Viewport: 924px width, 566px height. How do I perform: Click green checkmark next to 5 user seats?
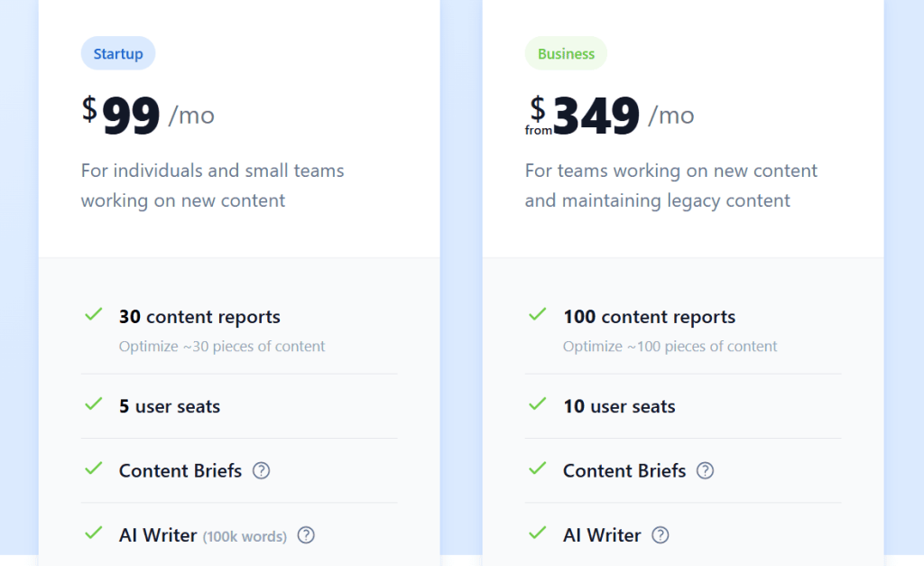click(93, 404)
